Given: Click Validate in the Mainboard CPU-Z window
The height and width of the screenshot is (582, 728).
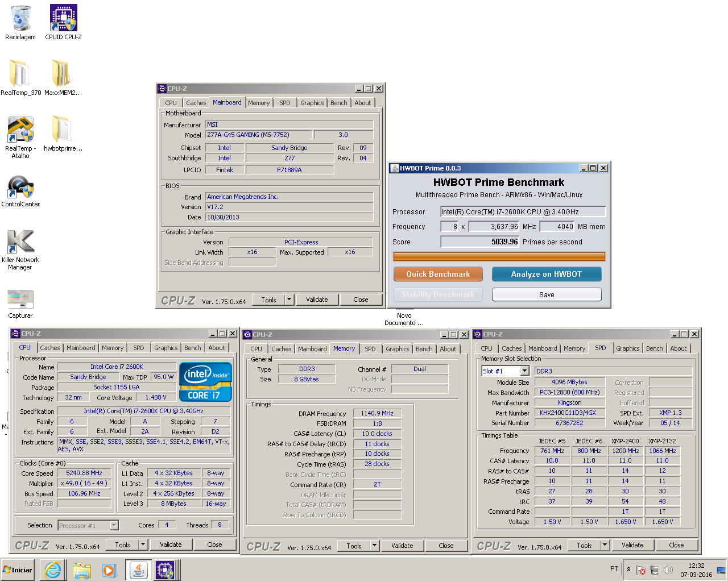Looking at the screenshot, I should [x=317, y=300].
